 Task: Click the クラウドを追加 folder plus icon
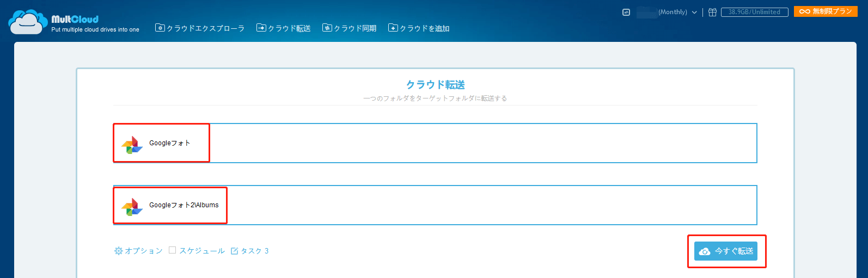(393, 28)
